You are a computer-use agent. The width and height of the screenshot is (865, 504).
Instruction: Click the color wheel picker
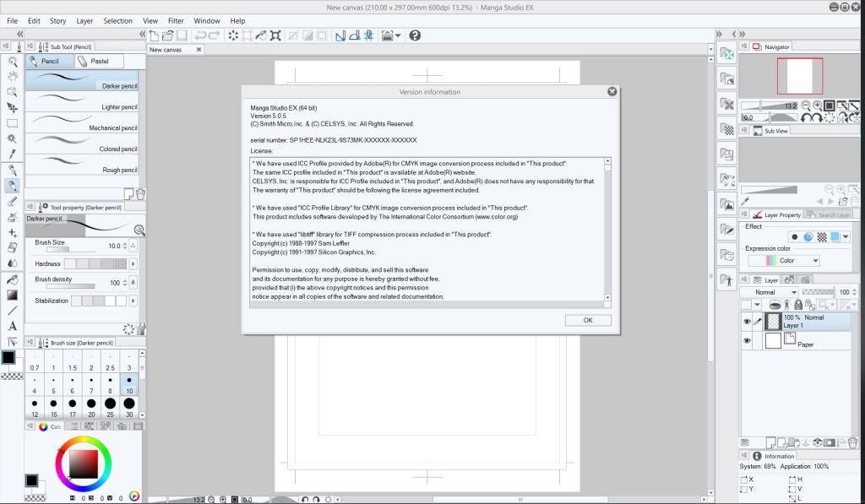click(83, 463)
